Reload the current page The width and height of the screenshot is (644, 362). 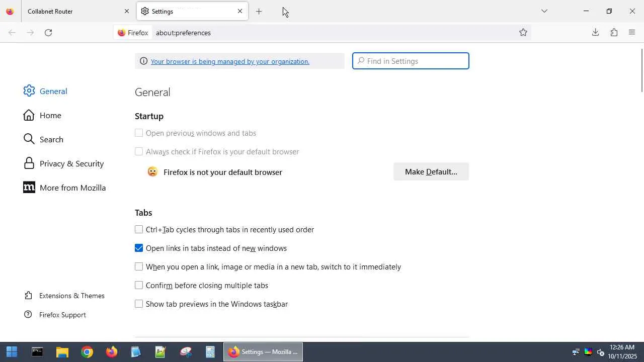click(48, 33)
